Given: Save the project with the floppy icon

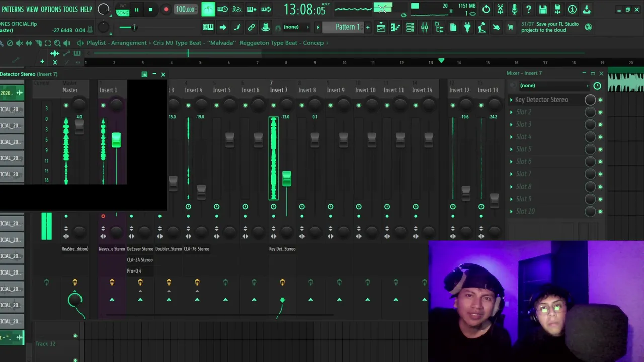Looking at the screenshot, I should (543, 9).
